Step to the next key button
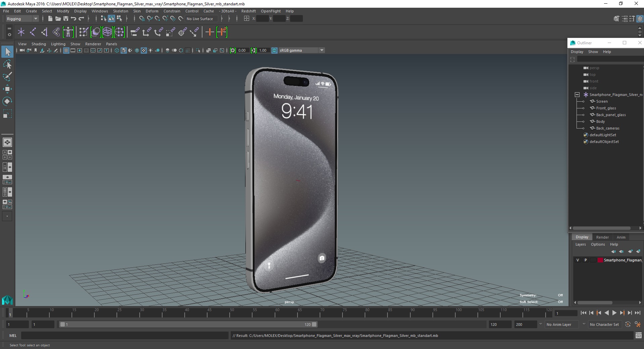Viewport: 644px width, 349px height. (x=622, y=313)
